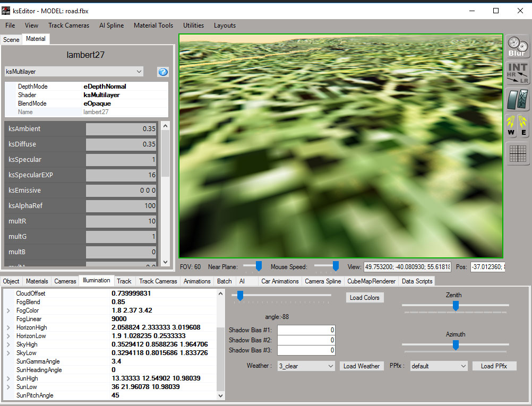Screen dimensions: 532x406
Task: Open the File menu
Action: pyautogui.click(x=10, y=25)
